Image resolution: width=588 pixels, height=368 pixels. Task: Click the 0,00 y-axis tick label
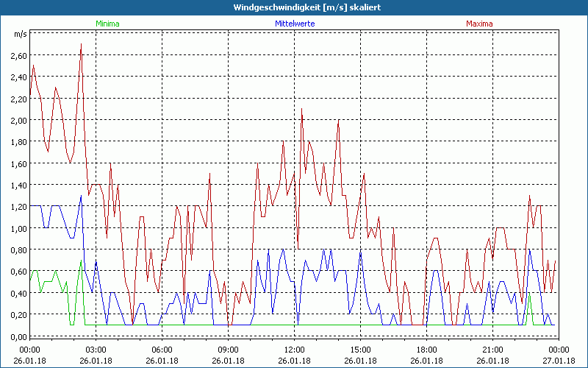click(x=18, y=336)
